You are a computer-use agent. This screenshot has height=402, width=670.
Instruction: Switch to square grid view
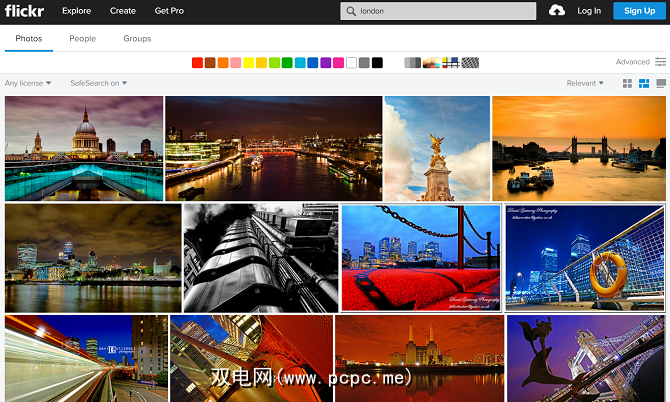(627, 83)
